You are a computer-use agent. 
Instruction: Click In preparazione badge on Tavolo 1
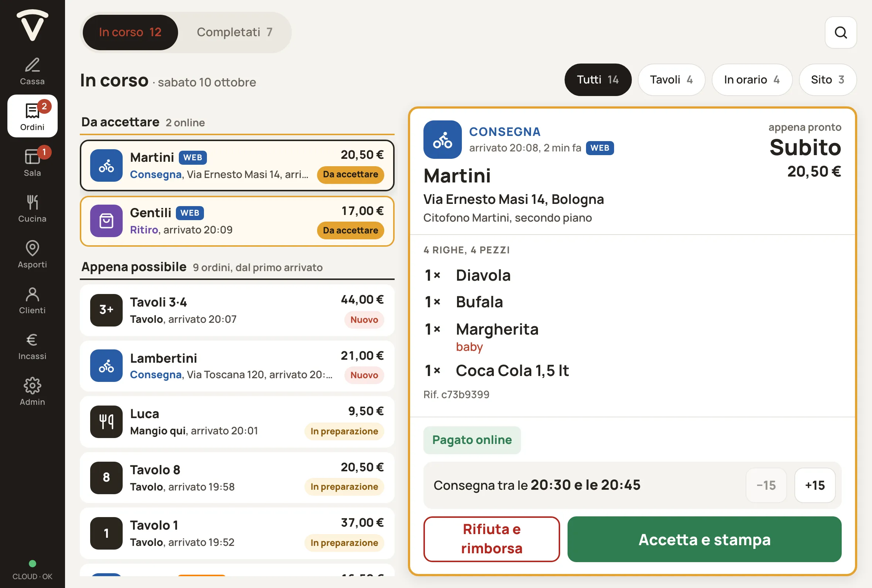click(x=344, y=543)
